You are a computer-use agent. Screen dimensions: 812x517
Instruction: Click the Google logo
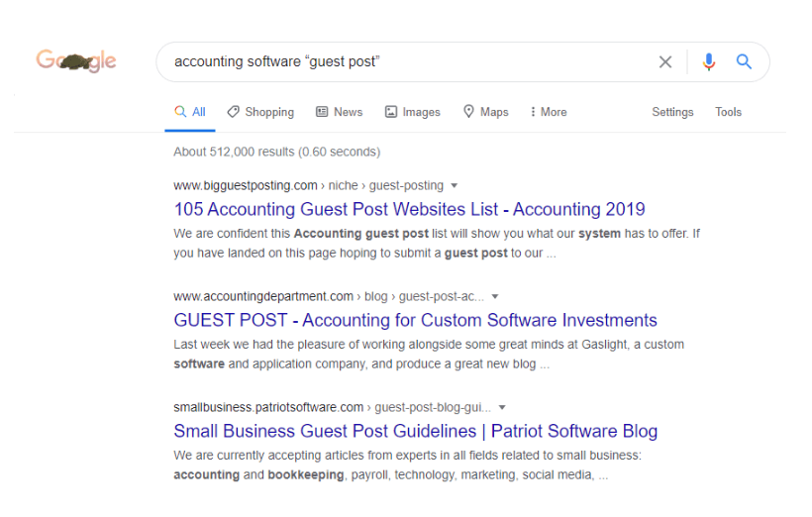pos(76,60)
